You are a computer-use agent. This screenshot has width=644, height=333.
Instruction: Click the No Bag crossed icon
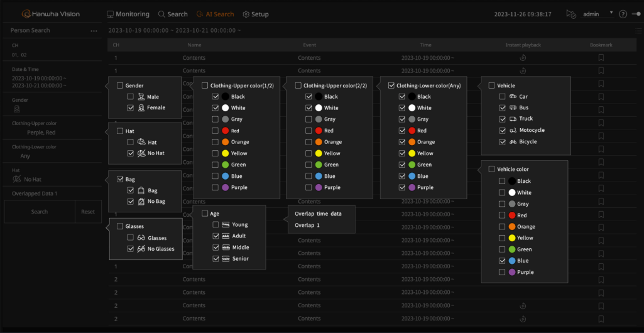coord(141,202)
